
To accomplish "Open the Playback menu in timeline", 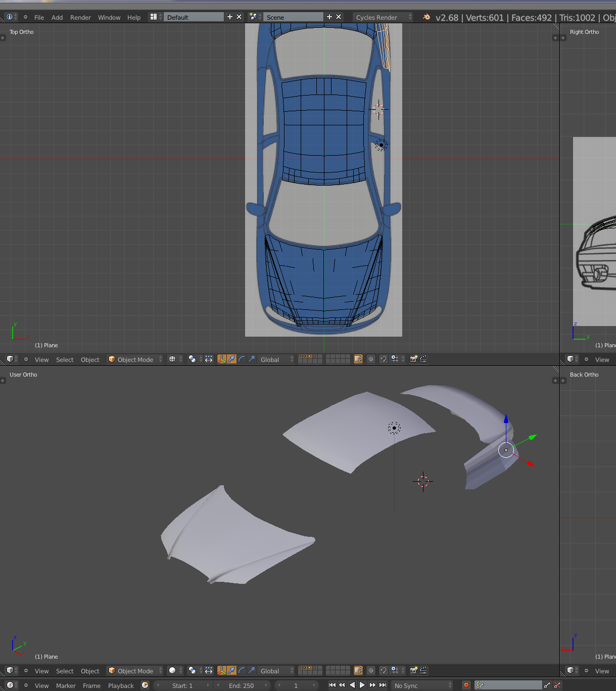I will click(x=121, y=685).
